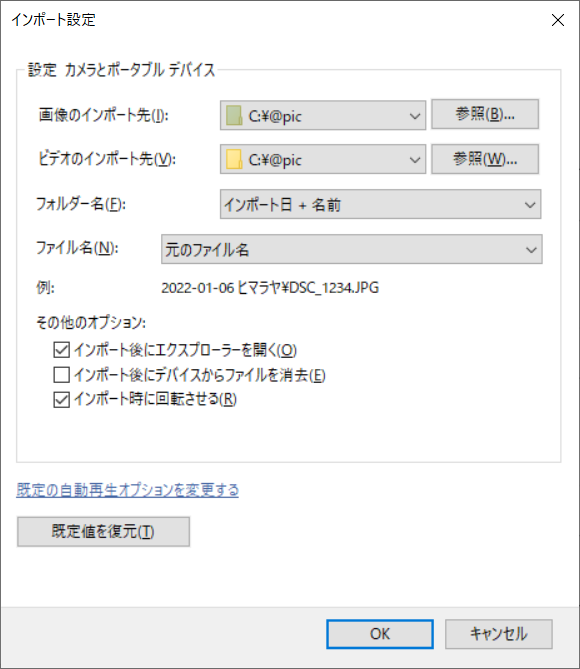
Task: Open the video import destination dropdown arrow
Action: pos(414,160)
